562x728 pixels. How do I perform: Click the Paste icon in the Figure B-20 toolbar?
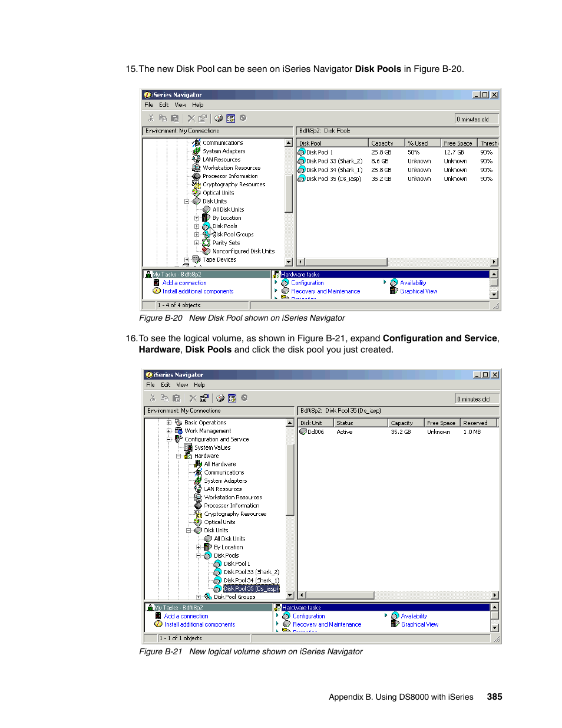click(174, 118)
